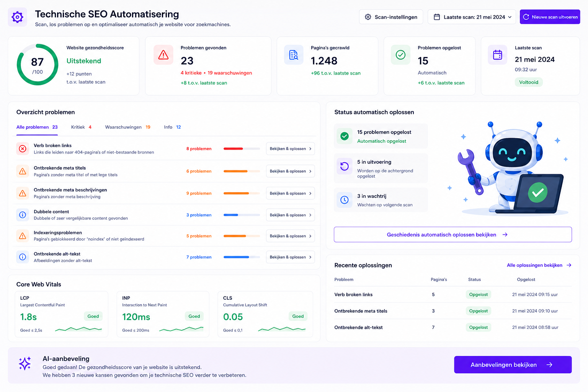588x392 pixels.
Task: Click the '4 kritieke' text
Action: click(x=191, y=73)
